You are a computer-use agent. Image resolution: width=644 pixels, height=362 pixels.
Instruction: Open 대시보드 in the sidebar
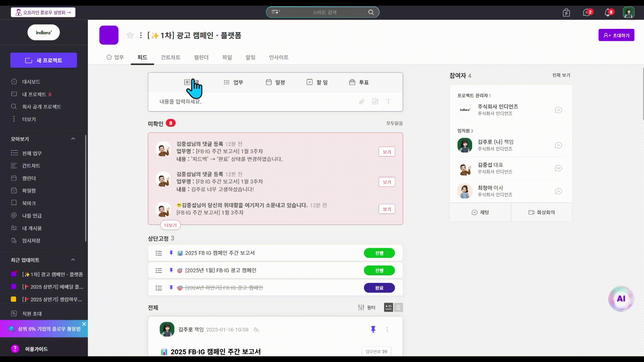[x=31, y=82]
